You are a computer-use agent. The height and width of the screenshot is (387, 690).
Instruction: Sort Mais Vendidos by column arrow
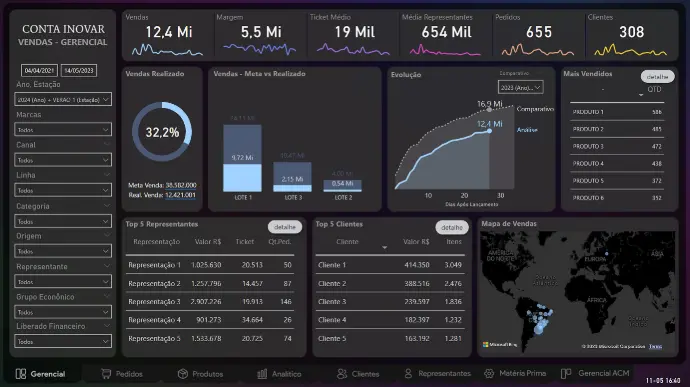coord(641,95)
